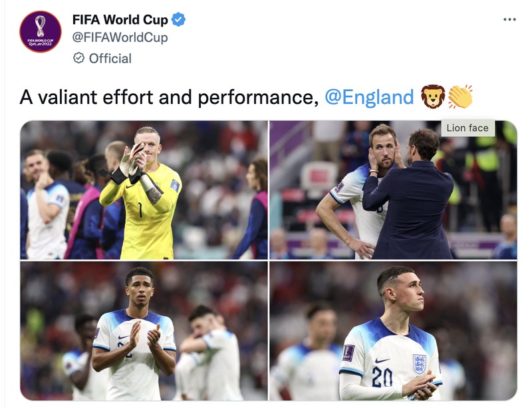Open the @England mention link
The width and height of the screenshot is (532, 408).
click(x=369, y=98)
